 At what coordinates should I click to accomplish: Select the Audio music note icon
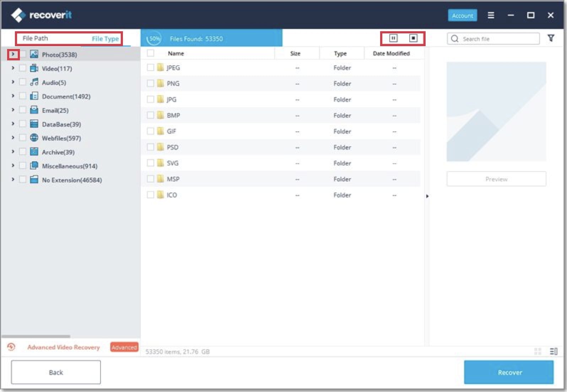[34, 82]
